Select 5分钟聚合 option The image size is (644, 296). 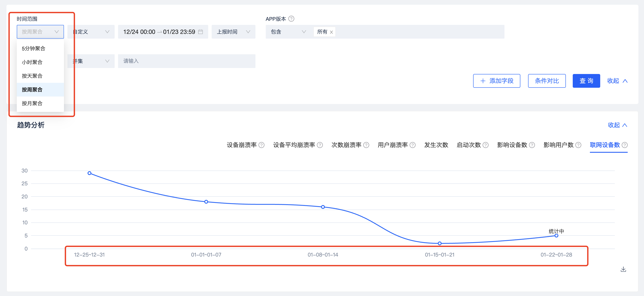pyautogui.click(x=40, y=48)
